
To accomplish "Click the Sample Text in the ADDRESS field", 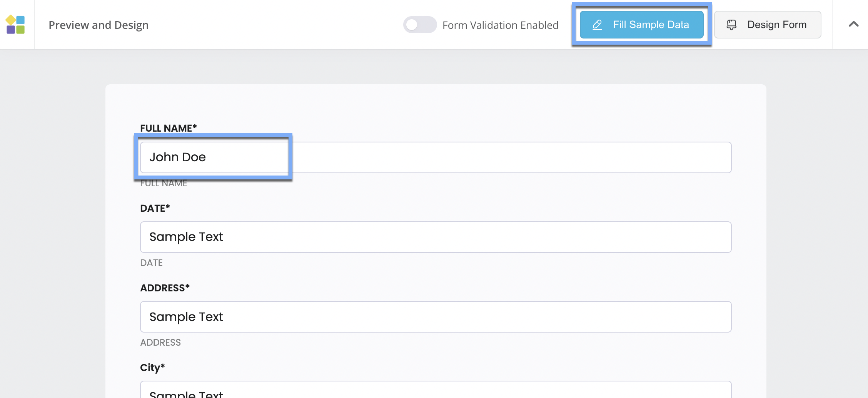I will (x=186, y=316).
